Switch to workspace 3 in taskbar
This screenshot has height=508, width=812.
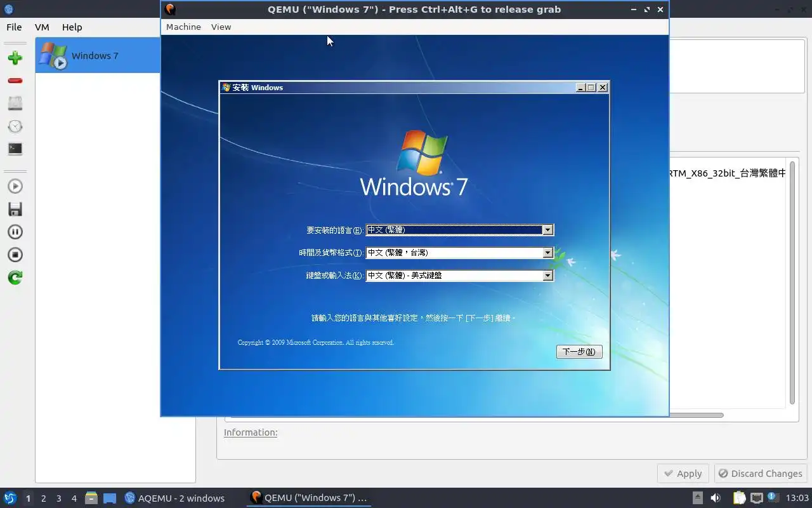tap(58, 498)
